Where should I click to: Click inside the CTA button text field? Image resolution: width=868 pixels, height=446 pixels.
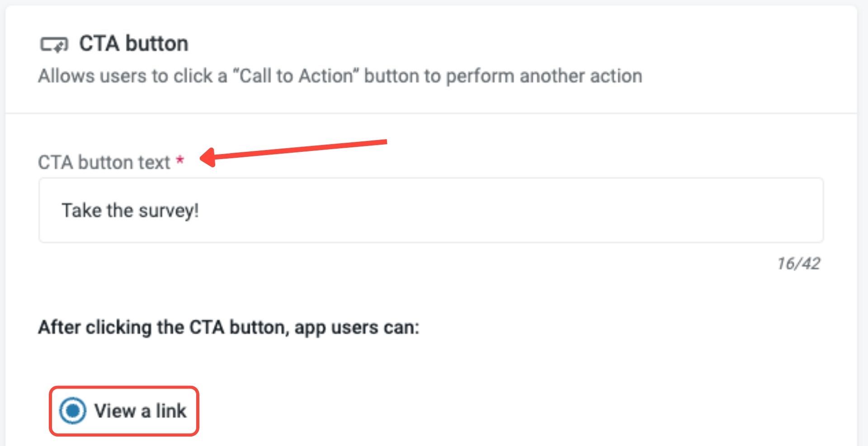point(430,210)
